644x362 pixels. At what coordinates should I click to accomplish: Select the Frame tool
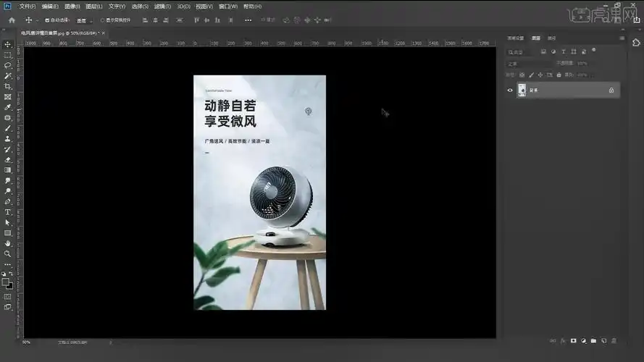pyautogui.click(x=8, y=97)
